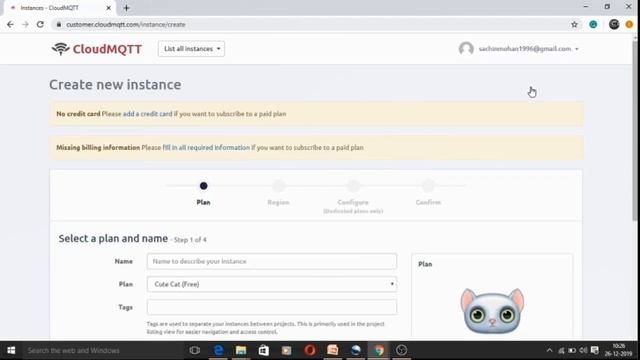Open the notification center icon

[x=595, y=350]
